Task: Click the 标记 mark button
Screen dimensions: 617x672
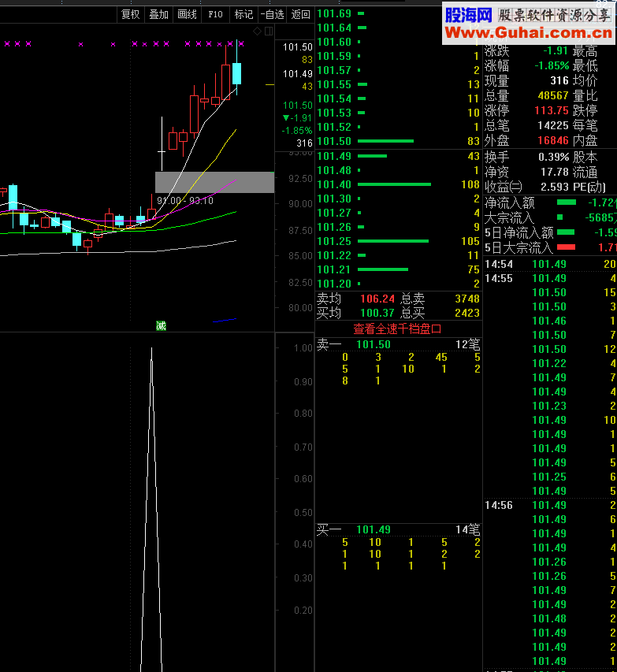Action: (243, 14)
